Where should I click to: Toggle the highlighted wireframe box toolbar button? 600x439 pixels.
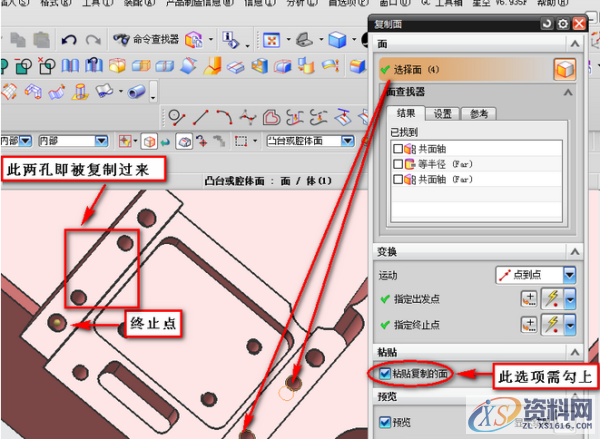click(x=184, y=141)
